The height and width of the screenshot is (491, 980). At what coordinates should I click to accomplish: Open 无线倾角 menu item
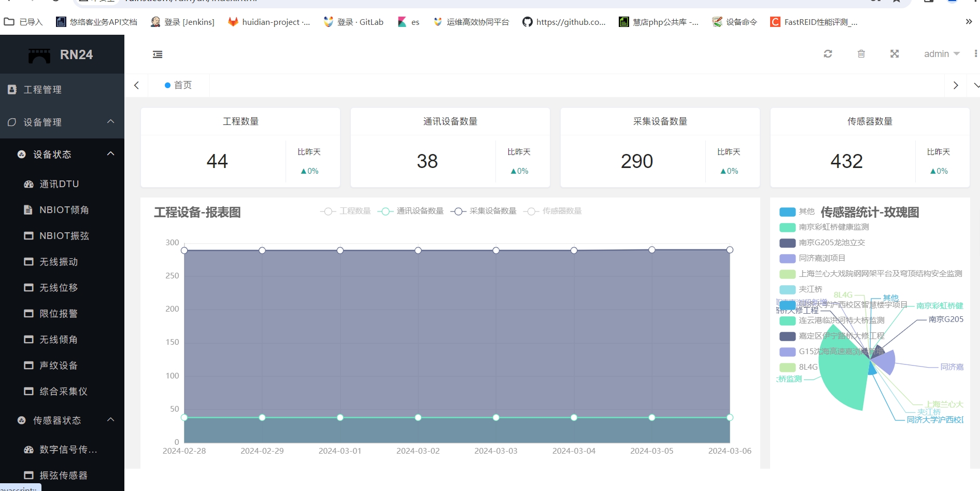click(62, 340)
